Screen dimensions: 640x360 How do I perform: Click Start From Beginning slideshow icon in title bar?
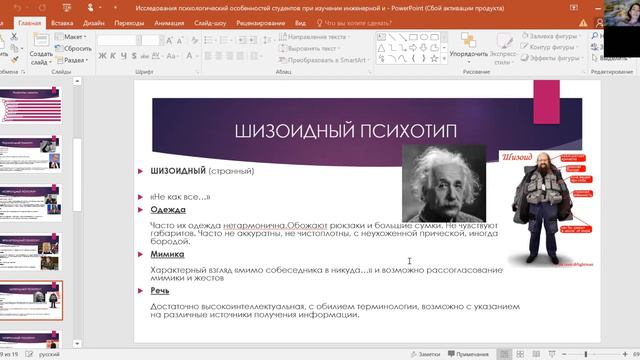coord(67,8)
